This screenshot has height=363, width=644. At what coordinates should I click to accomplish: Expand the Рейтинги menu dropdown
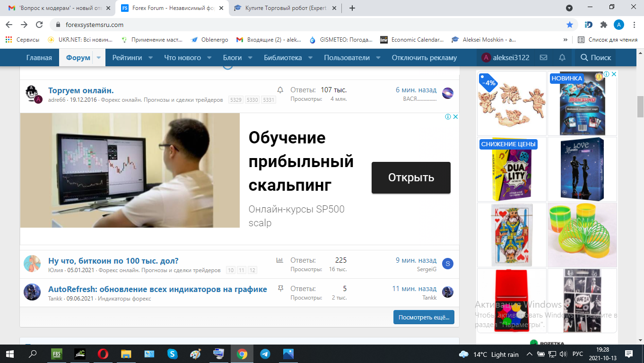click(150, 58)
